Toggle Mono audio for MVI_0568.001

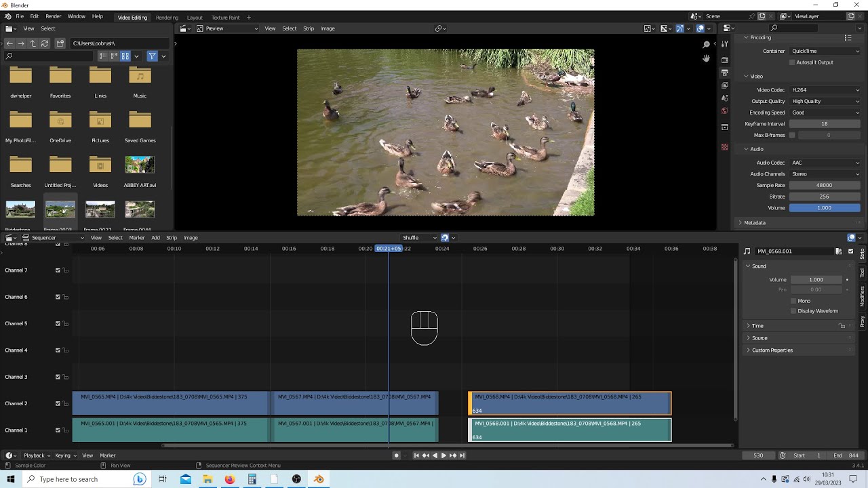(x=792, y=300)
